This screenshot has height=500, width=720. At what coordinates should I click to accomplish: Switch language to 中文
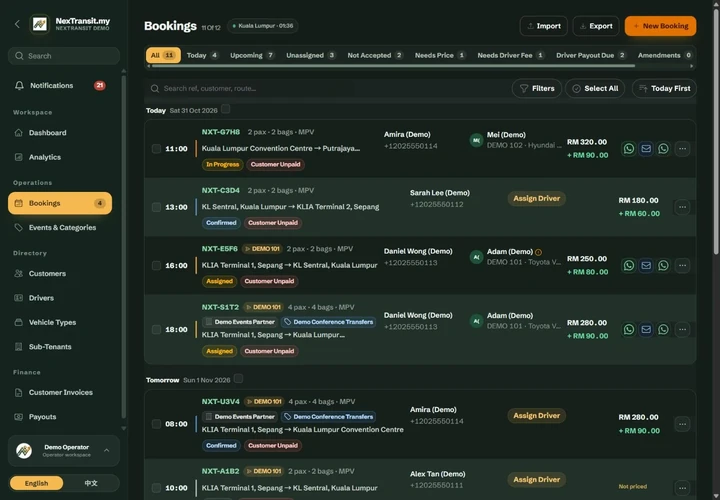pos(91,483)
